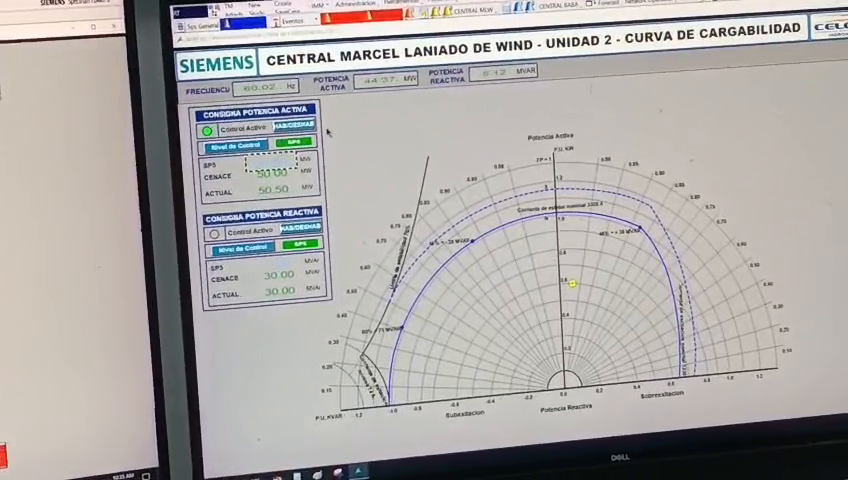This screenshot has height=480, width=848.
Task: Click the yellow bell icon beside CENTRAL MLW
Action: pyautogui.click(x=448, y=11)
